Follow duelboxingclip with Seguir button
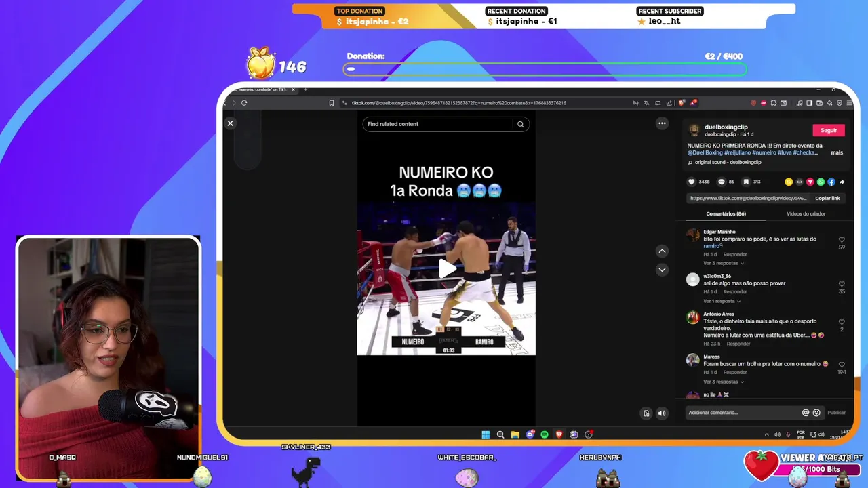This screenshot has width=868, height=488. coord(829,130)
